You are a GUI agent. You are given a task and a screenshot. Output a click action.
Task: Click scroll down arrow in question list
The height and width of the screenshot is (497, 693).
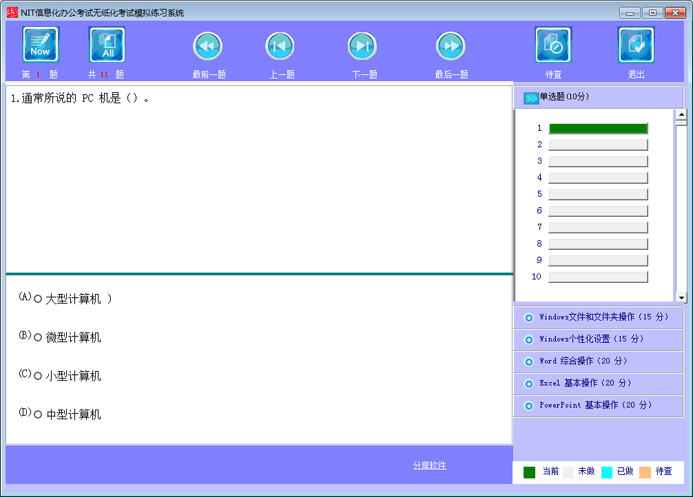[681, 297]
